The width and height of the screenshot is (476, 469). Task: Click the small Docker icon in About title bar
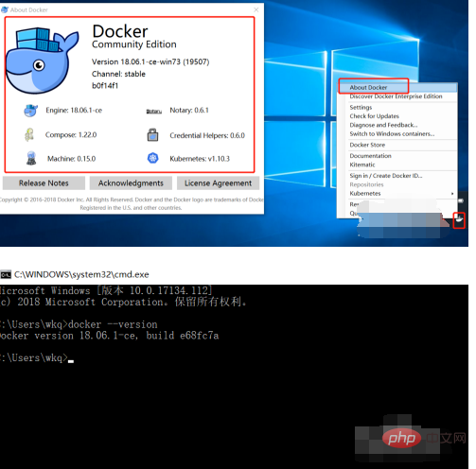[5, 9]
